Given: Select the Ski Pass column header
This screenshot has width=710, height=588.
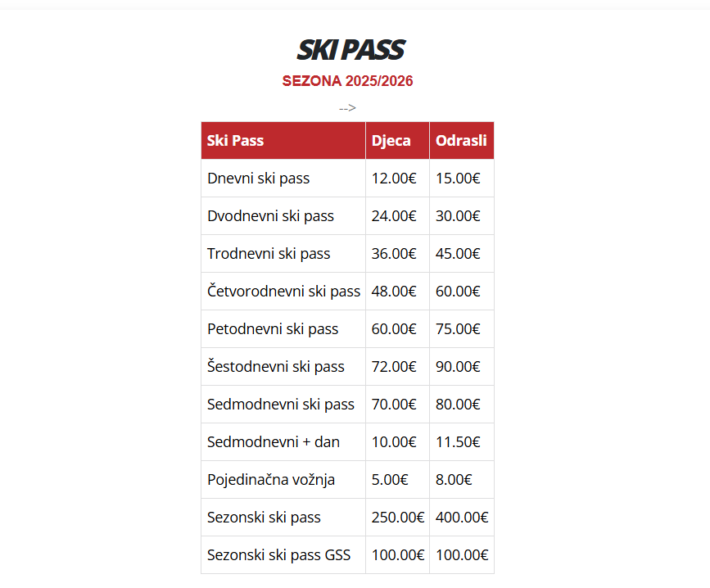Looking at the screenshot, I should 236,140.
